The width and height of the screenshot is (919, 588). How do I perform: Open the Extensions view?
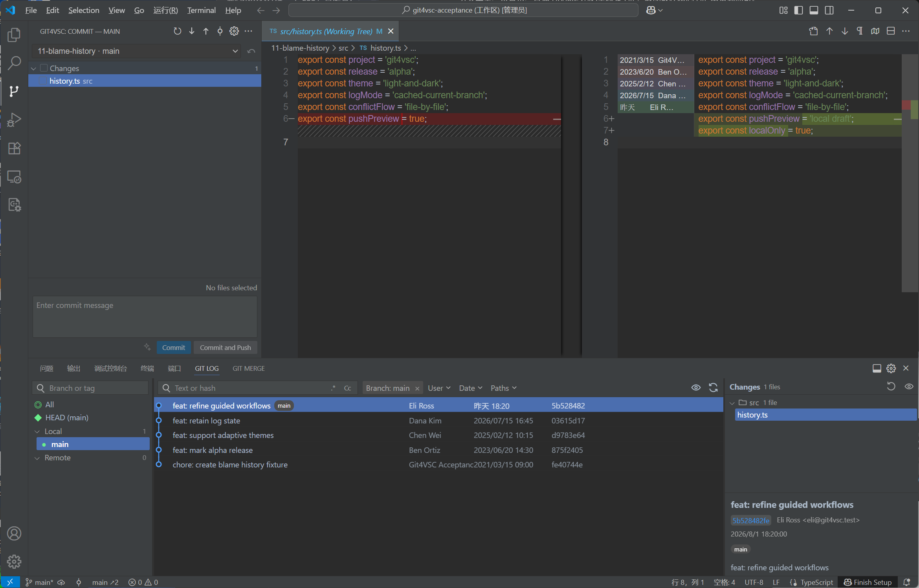[14, 148]
